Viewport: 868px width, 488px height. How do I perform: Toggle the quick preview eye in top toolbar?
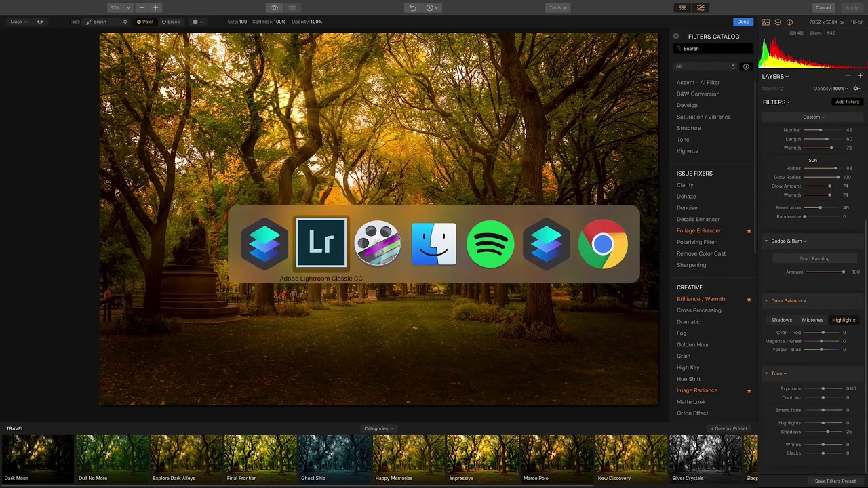pos(274,7)
